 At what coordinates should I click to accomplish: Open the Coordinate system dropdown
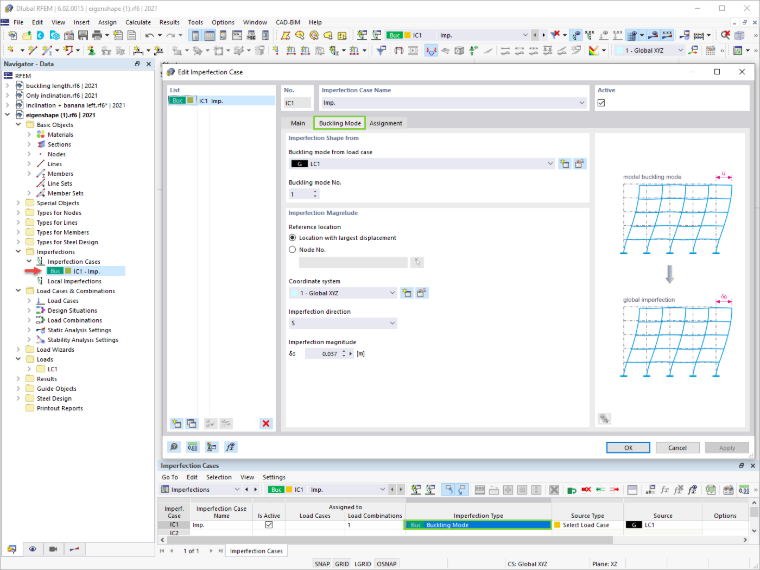point(392,293)
